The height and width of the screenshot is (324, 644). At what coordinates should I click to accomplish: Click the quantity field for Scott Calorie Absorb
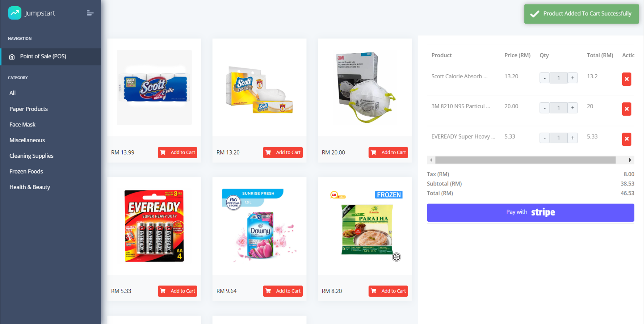(558, 78)
